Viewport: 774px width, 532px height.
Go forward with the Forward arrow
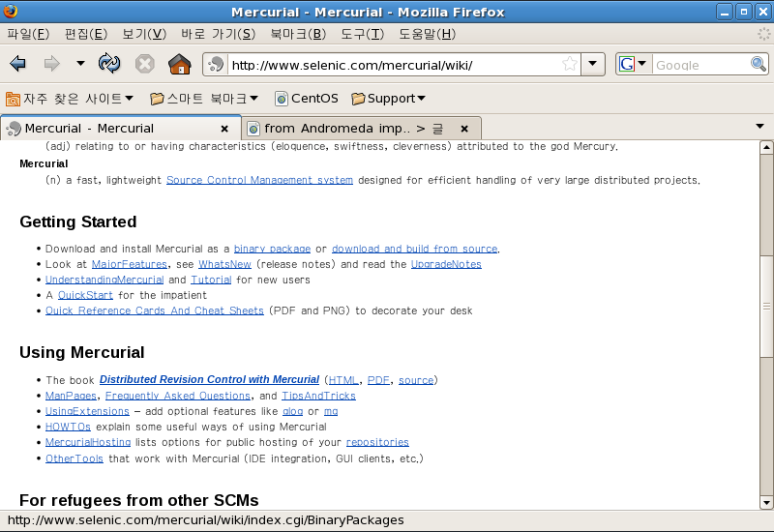tap(52, 64)
